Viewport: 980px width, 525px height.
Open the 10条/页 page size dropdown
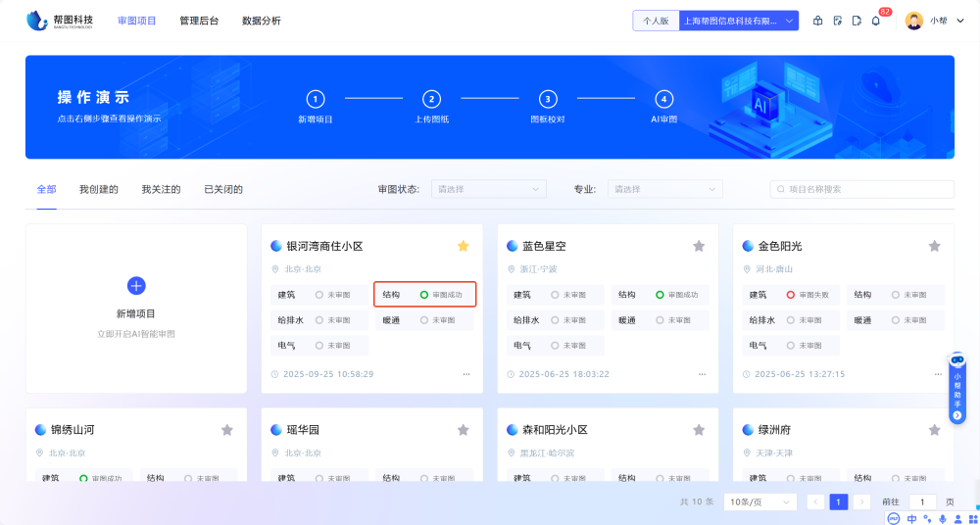pyautogui.click(x=759, y=501)
